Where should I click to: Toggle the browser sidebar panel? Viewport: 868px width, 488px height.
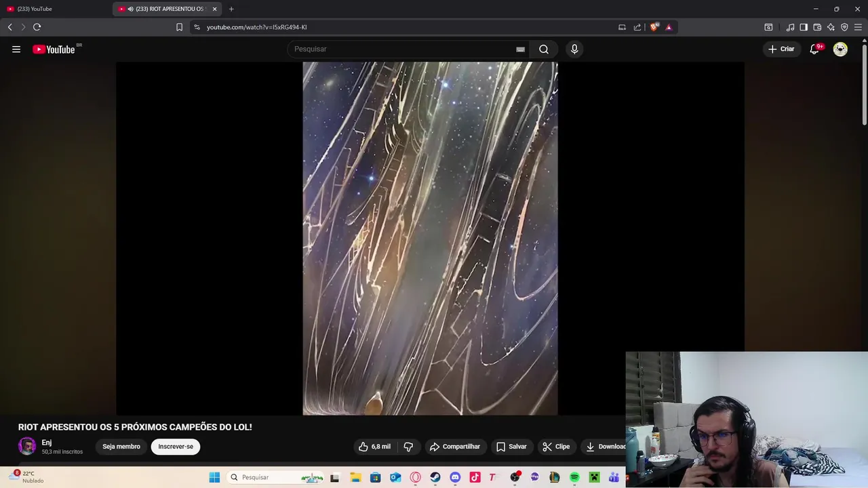tap(804, 27)
